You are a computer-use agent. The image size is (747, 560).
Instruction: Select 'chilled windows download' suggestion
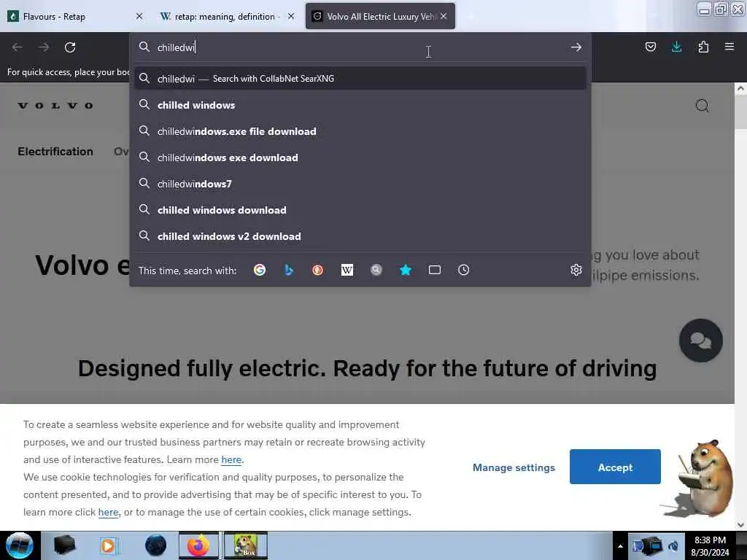[360, 209]
